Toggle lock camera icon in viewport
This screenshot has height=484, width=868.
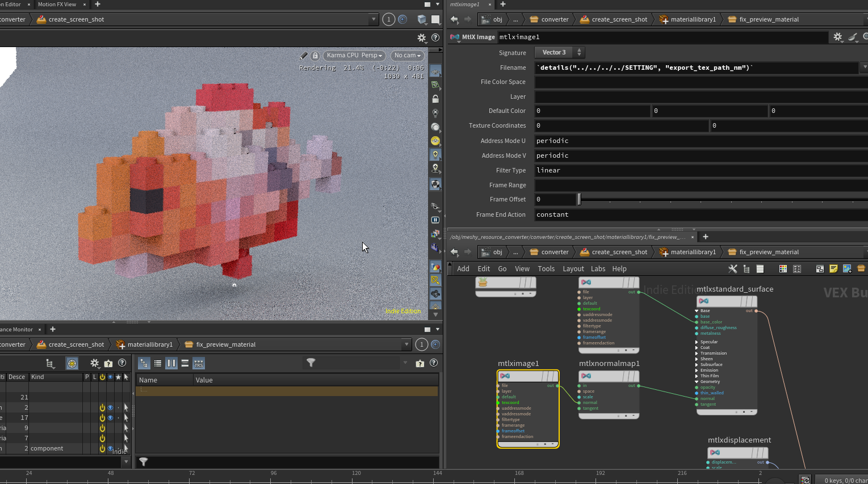point(315,56)
